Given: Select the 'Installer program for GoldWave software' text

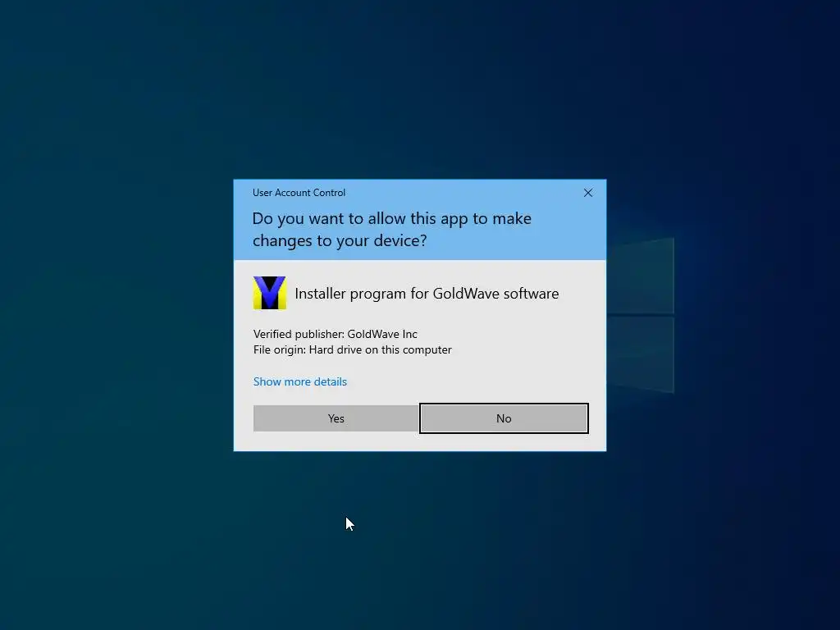Looking at the screenshot, I should click(x=427, y=294).
